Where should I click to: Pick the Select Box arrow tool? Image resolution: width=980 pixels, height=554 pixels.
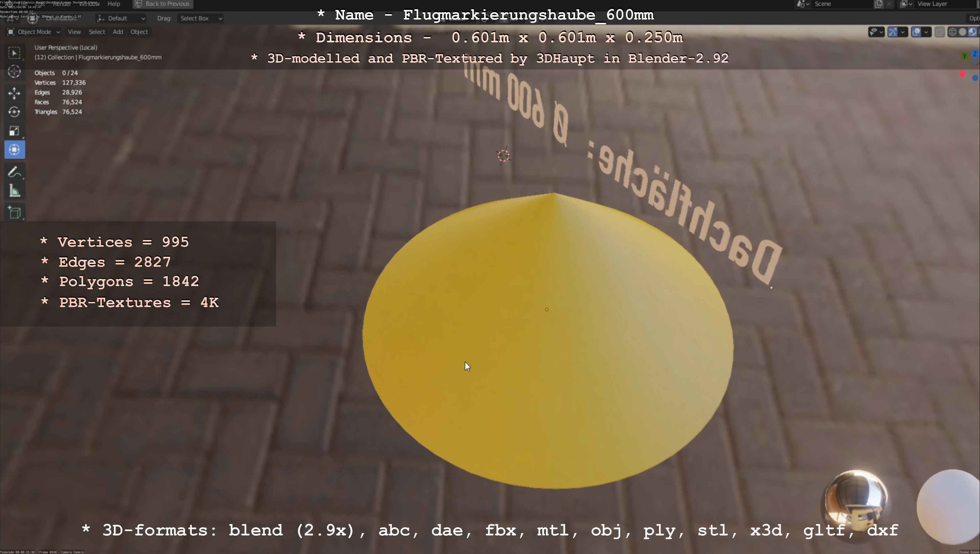coord(14,52)
